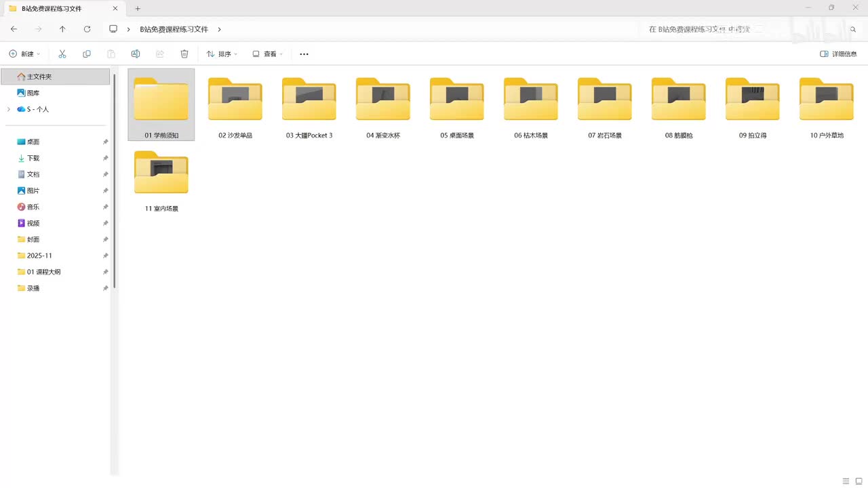Open 主文件夹 in the sidebar
Image resolution: width=868 pixels, height=488 pixels.
click(55, 77)
